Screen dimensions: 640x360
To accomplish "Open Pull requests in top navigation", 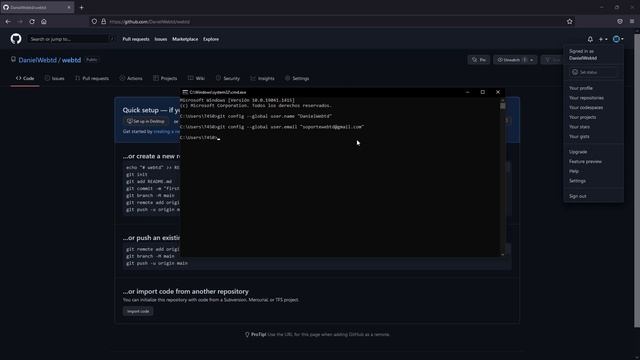I will tap(136, 39).
